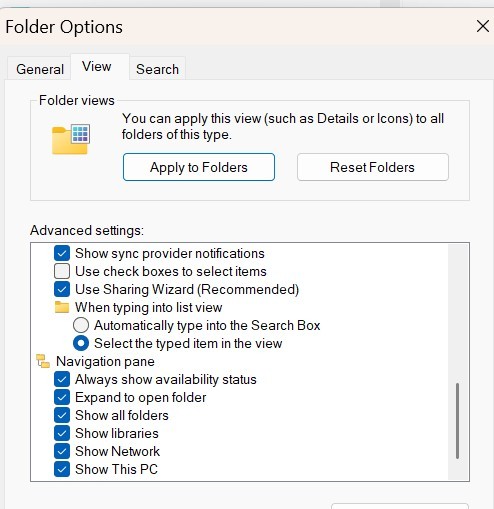The image size is (494, 509).
Task: Toggle Always show availability status checkbox
Action: (62, 379)
